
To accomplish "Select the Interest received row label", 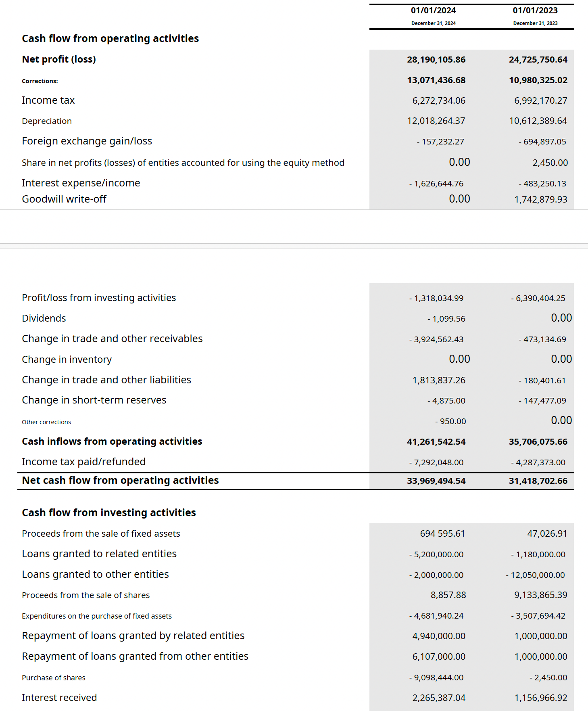I will 59,698.
